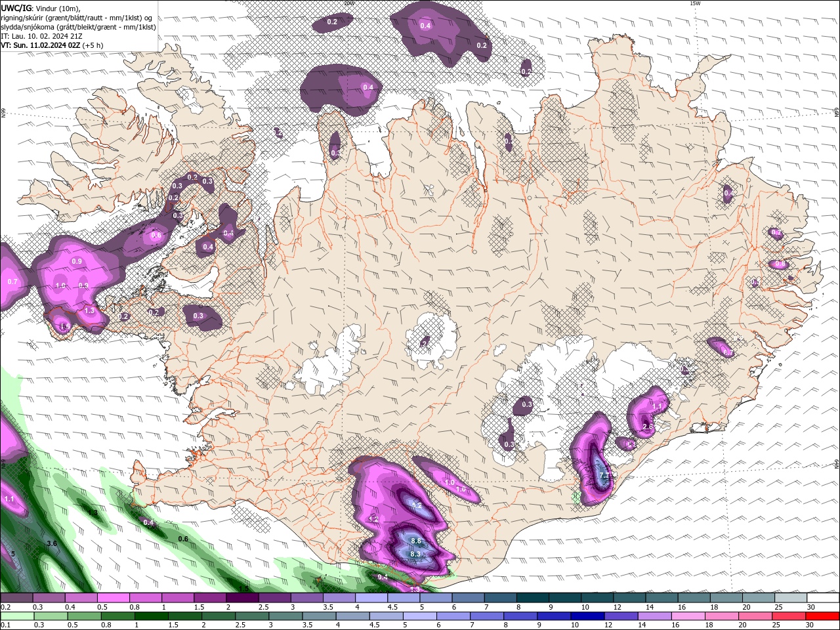This screenshot has height=630, width=840.
Task: Select the 'slydda/snjókoma (grátt/bleikt/grænt' description line
Action: pos(78,27)
